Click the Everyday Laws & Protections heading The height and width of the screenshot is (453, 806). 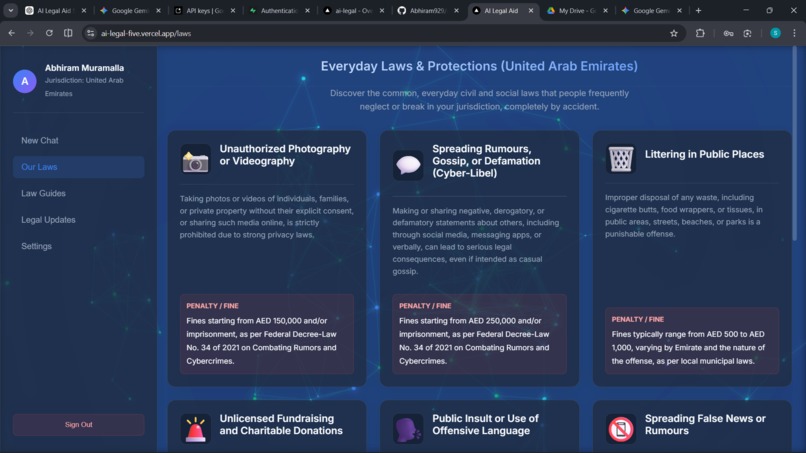[x=479, y=66]
